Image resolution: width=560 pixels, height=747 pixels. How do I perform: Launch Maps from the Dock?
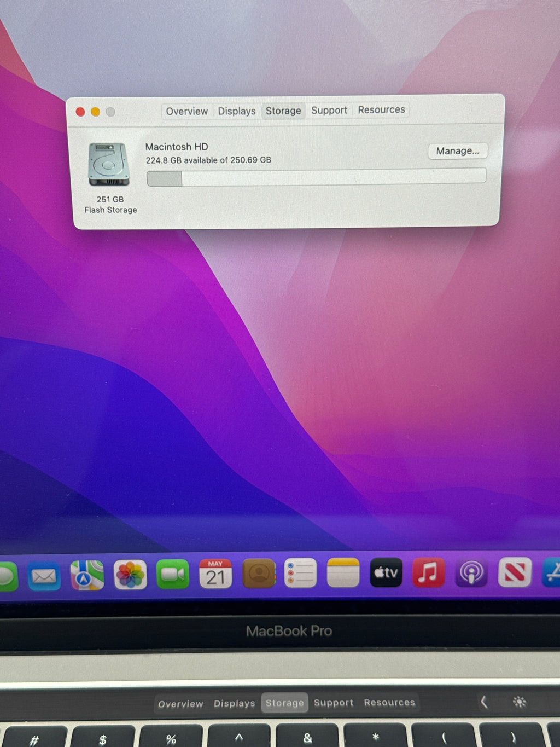tap(87, 575)
